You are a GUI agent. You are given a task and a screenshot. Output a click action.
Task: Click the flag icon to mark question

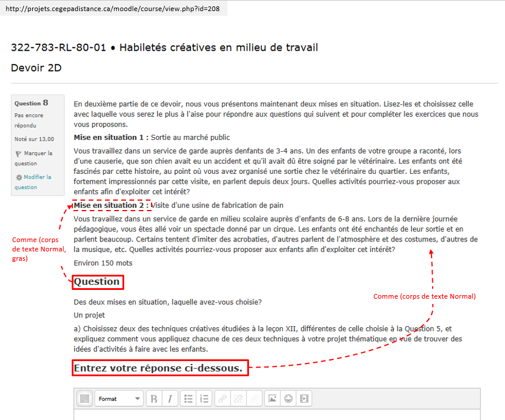coord(18,153)
